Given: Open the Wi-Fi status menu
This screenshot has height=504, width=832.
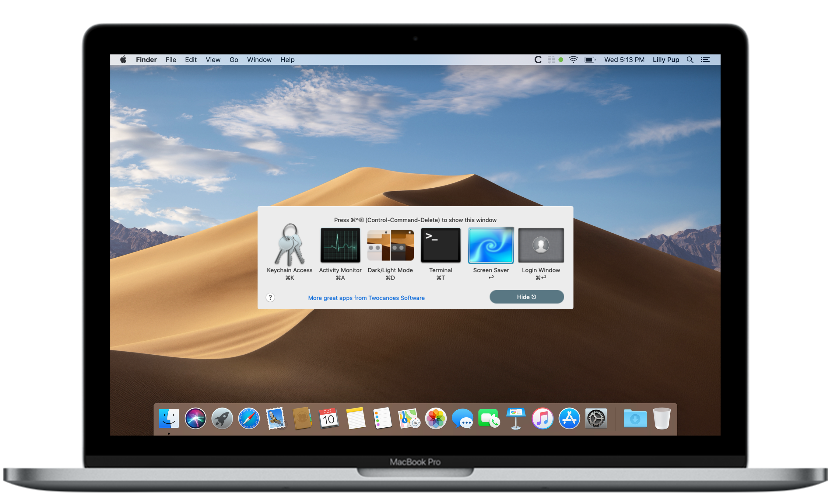Looking at the screenshot, I should point(573,60).
